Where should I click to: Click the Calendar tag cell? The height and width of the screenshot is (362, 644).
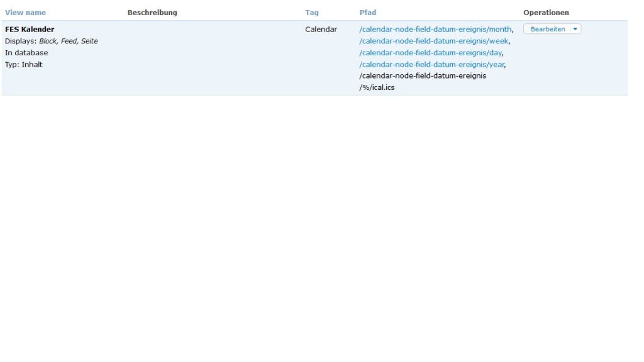click(x=321, y=30)
